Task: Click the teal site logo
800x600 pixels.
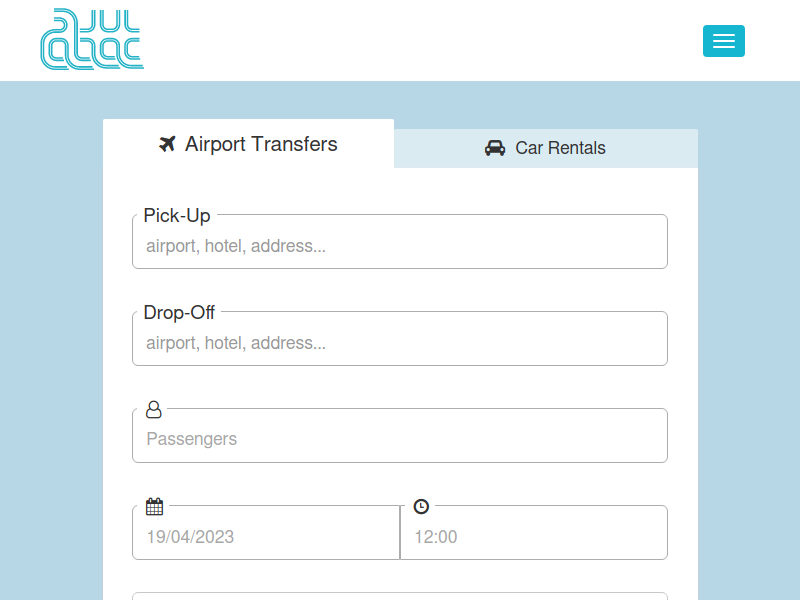Action: (x=92, y=40)
